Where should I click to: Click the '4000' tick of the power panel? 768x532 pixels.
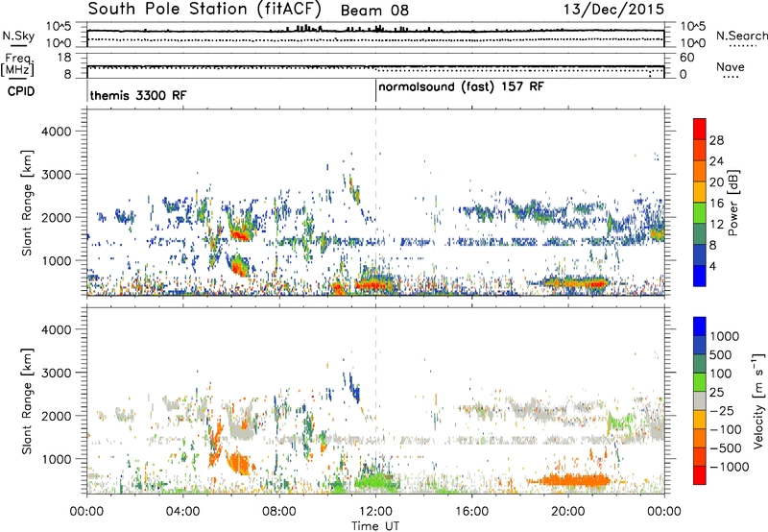(x=56, y=132)
